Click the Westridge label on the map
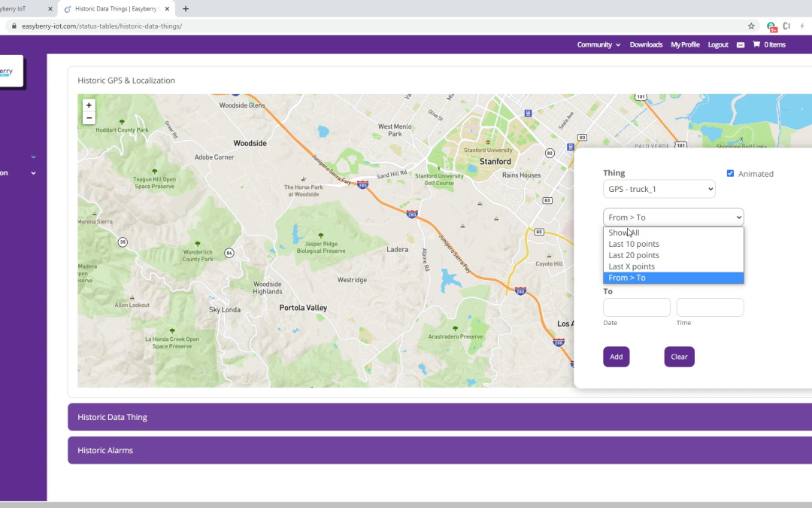The width and height of the screenshot is (812, 508). pyautogui.click(x=352, y=280)
